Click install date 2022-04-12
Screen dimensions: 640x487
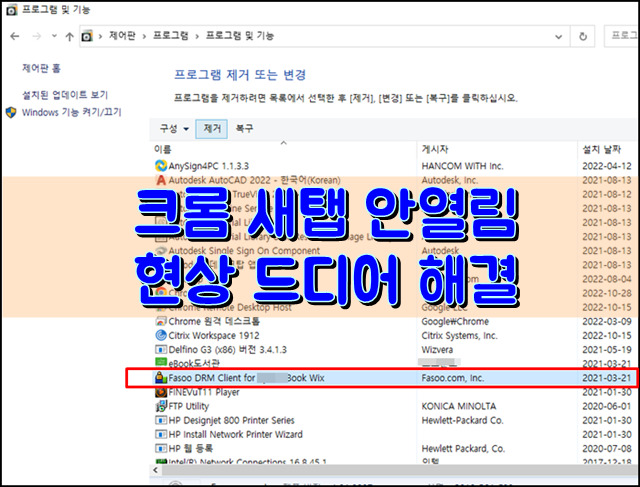(x=607, y=166)
